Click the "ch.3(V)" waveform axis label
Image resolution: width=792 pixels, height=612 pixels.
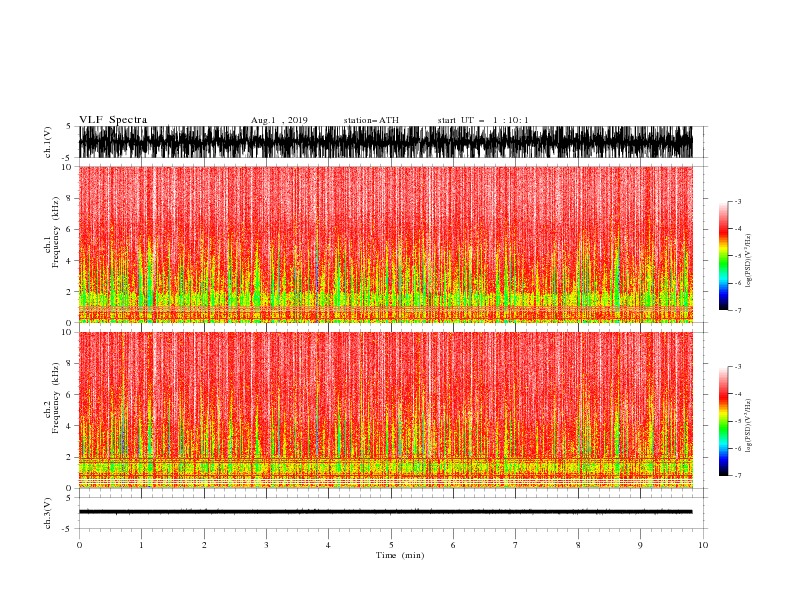[x=48, y=513]
